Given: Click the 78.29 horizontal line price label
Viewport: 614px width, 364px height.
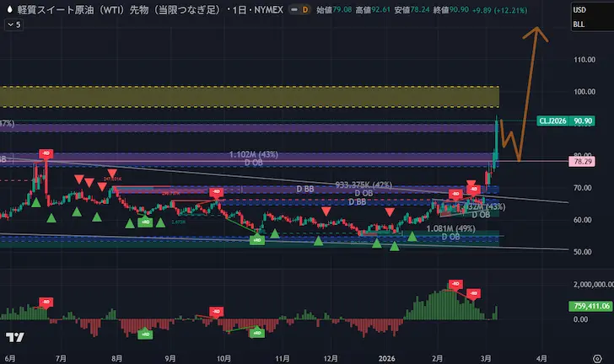Looking at the screenshot, I should coord(584,160).
